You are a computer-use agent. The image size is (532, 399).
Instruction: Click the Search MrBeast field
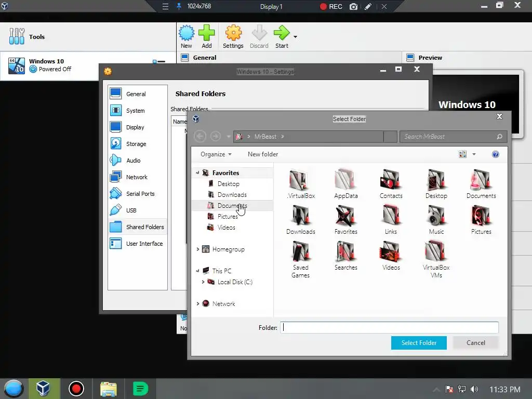(x=453, y=137)
